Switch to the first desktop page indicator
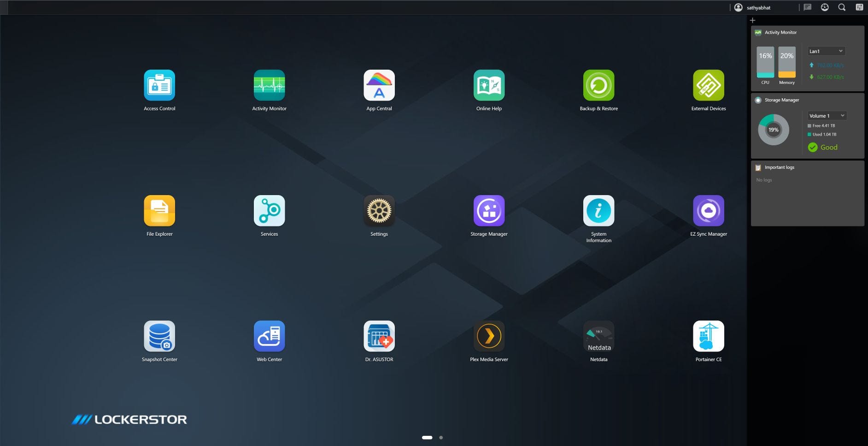868x446 pixels. [427, 437]
